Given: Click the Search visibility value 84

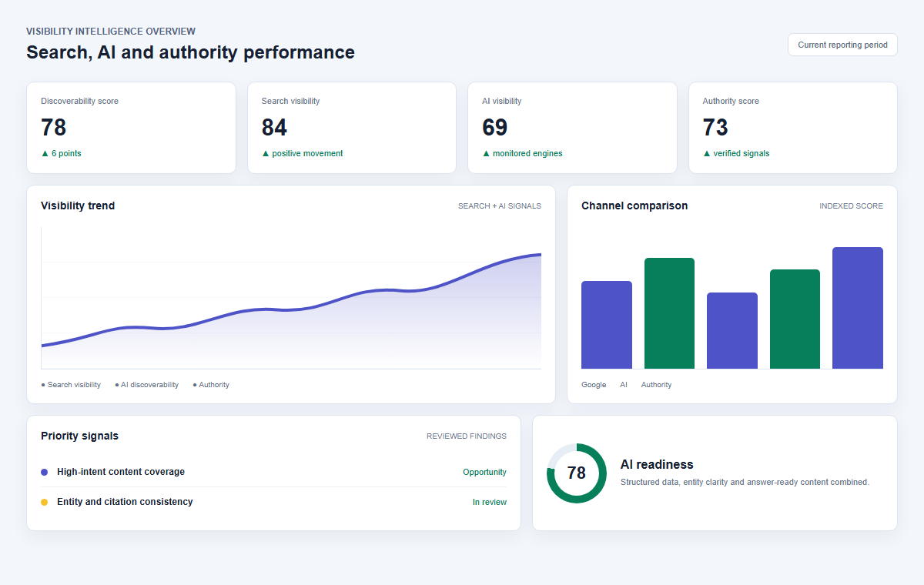Looking at the screenshot, I should tap(275, 127).
